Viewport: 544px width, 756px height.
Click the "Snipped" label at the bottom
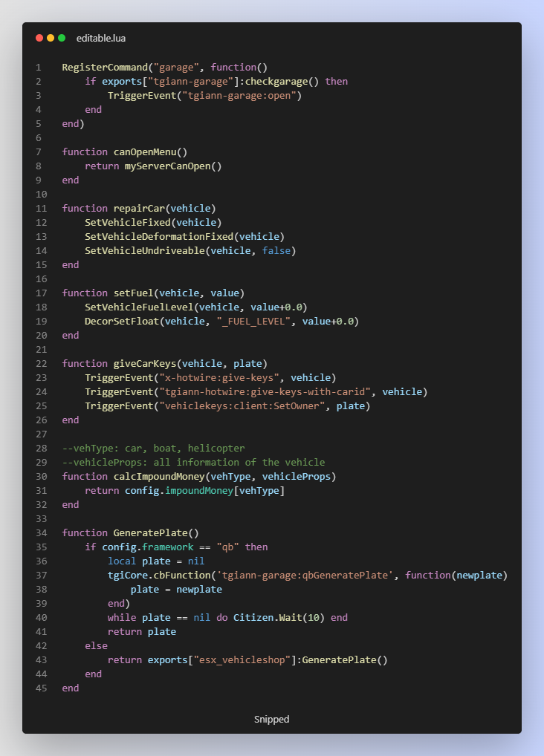(272, 719)
